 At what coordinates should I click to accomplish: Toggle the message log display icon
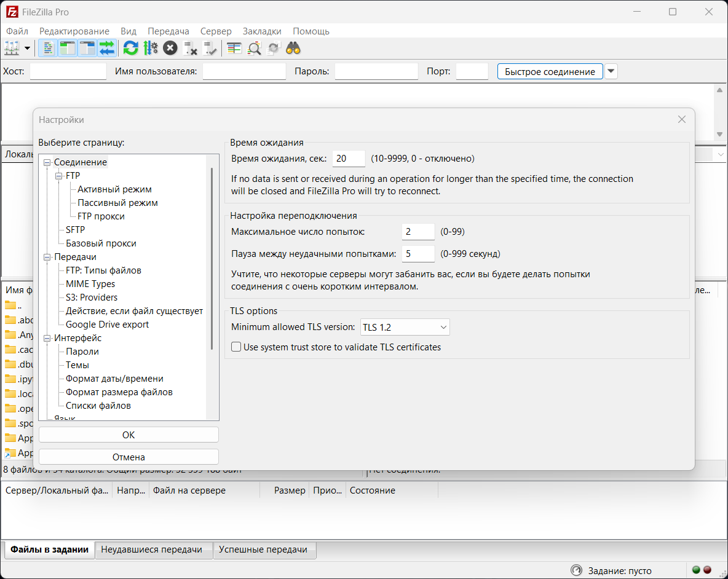tap(47, 48)
